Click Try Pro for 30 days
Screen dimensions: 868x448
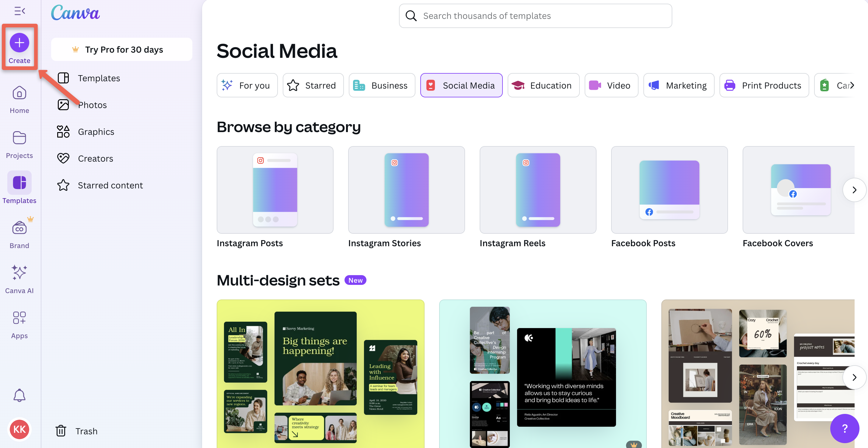122,50
